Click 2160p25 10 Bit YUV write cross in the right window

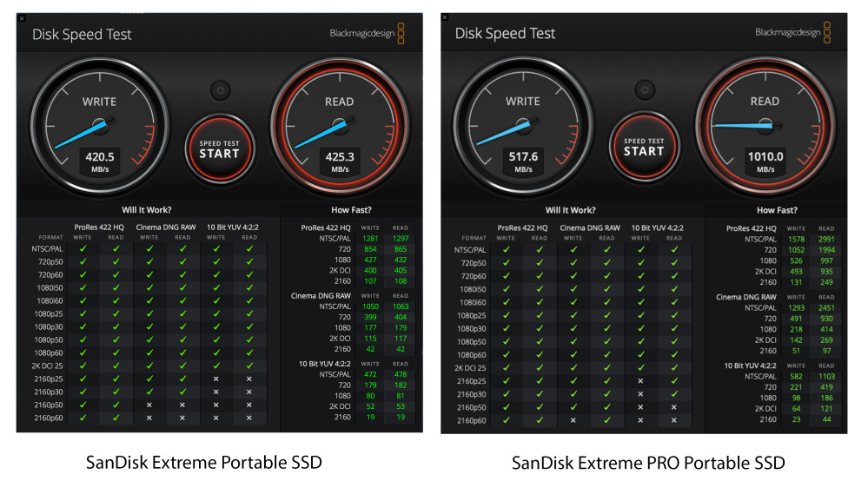[640, 381]
